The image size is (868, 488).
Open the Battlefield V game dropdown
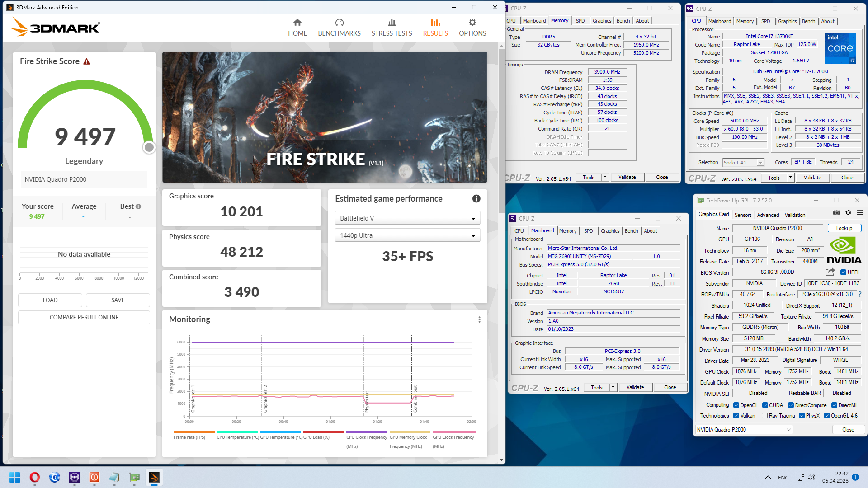407,218
